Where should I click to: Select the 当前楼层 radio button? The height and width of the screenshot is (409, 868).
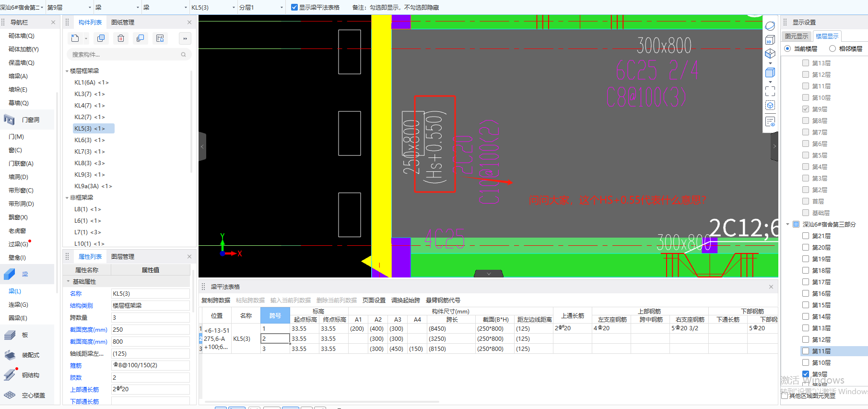tap(787, 48)
